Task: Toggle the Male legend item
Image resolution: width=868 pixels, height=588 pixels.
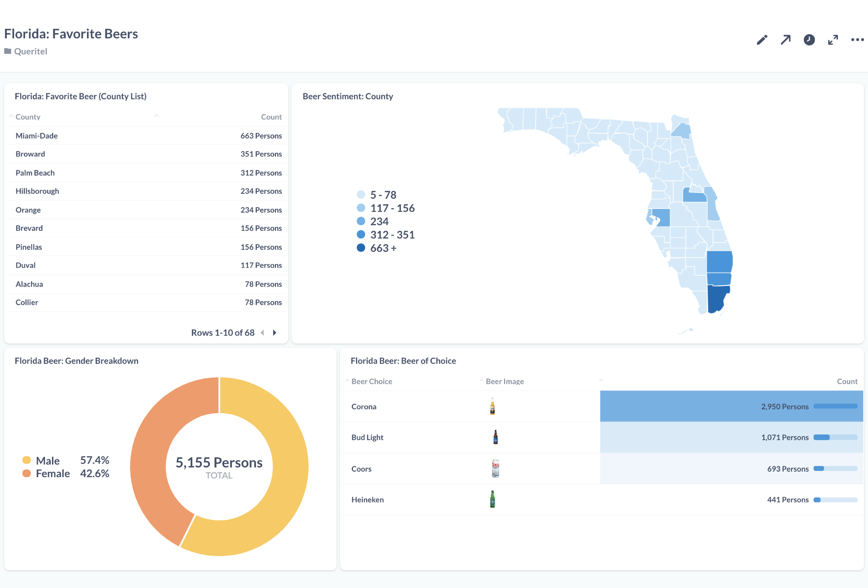Action: [x=47, y=461]
